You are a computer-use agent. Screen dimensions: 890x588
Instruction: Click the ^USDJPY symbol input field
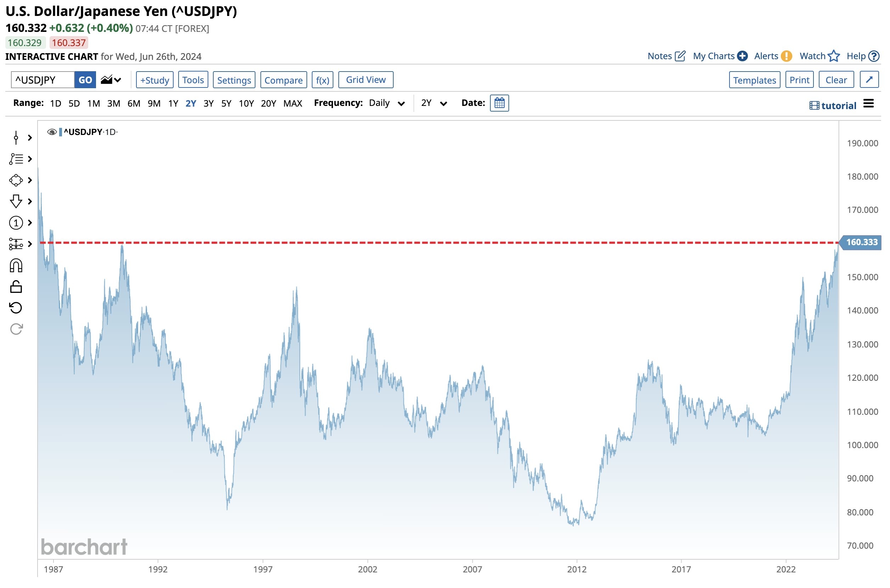[x=43, y=80]
